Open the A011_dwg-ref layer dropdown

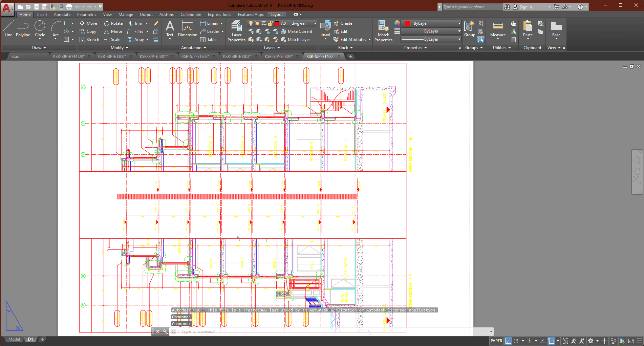[x=315, y=23]
